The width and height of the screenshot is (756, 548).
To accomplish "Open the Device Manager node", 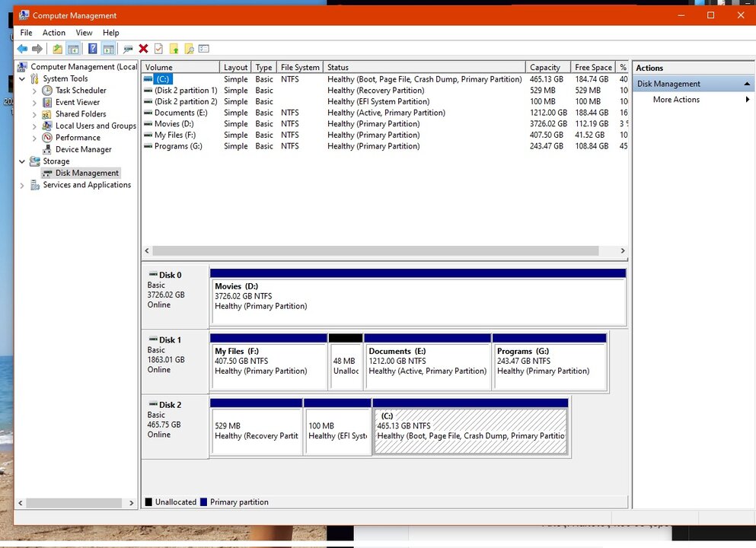I will tap(83, 149).
